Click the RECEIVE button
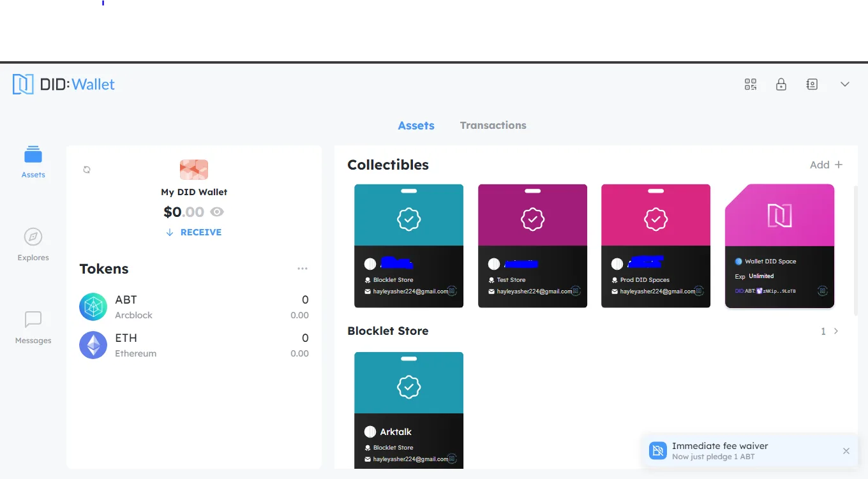The width and height of the screenshot is (868, 479). (x=194, y=232)
